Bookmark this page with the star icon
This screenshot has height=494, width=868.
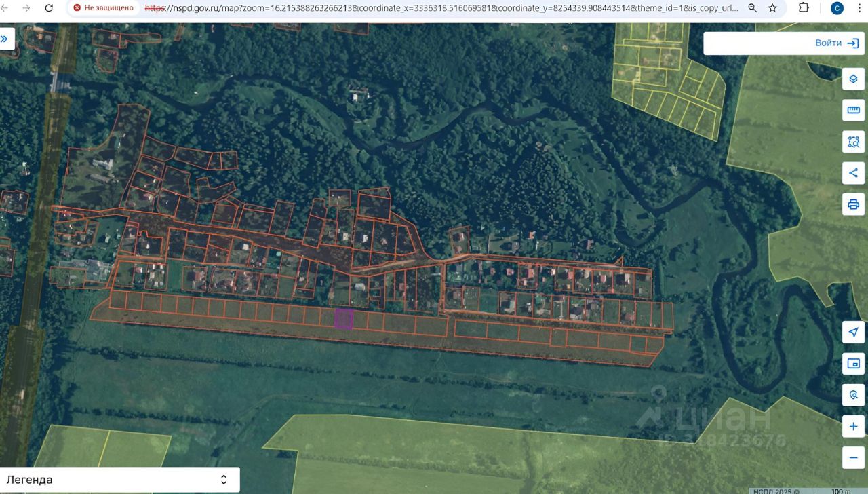(x=772, y=8)
